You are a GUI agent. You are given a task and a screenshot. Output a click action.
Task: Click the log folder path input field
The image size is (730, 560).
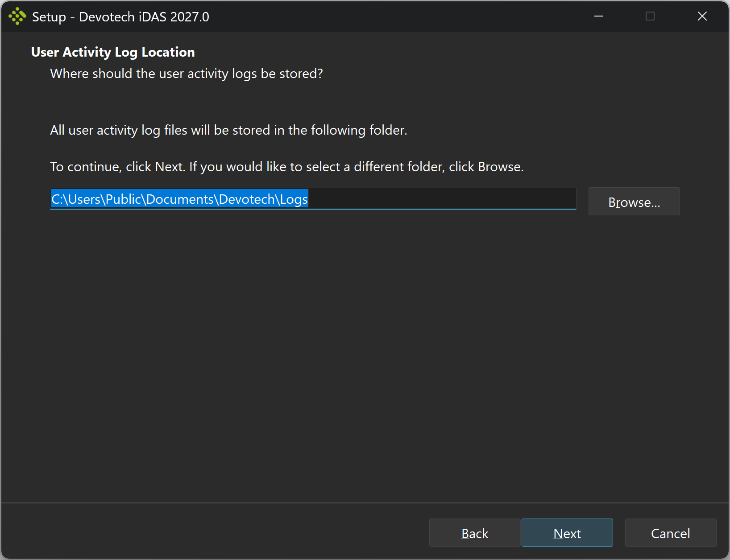(313, 199)
